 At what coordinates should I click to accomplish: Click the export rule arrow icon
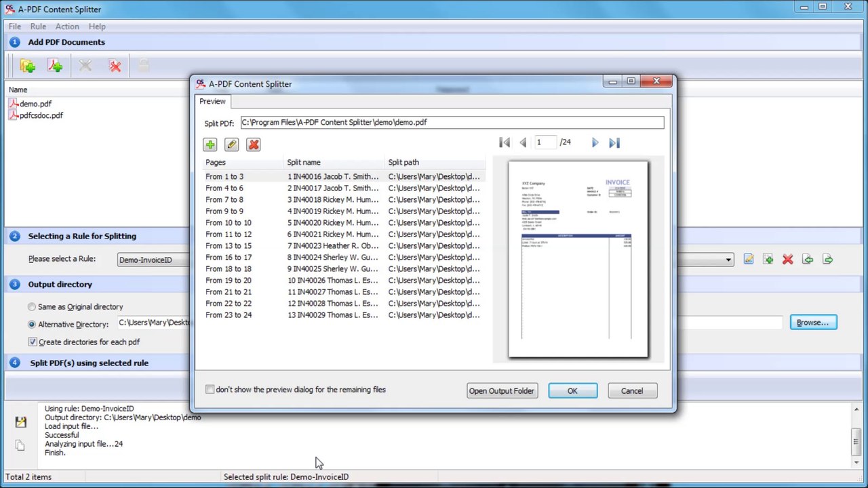(827, 260)
